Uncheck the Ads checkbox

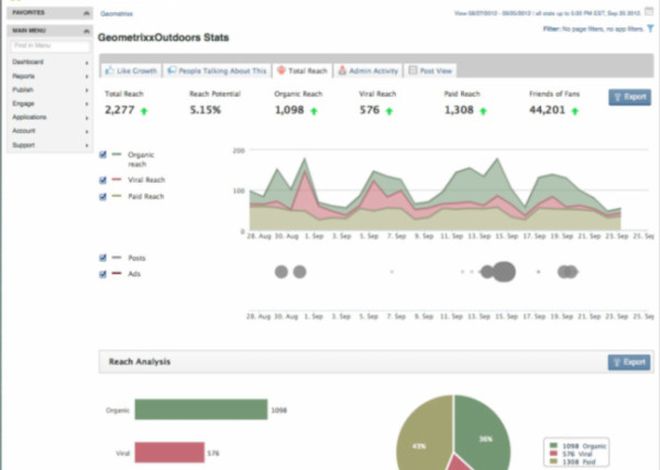[103, 274]
